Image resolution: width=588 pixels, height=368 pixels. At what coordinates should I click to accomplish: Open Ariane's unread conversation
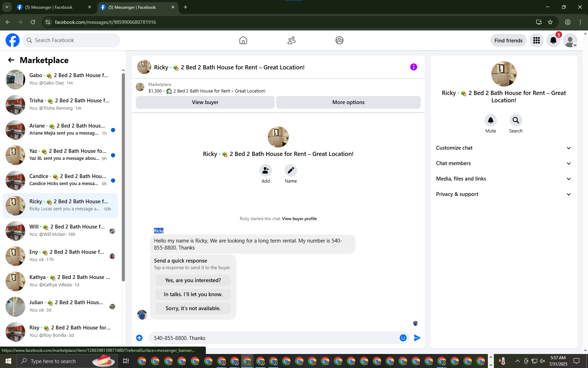point(60,130)
